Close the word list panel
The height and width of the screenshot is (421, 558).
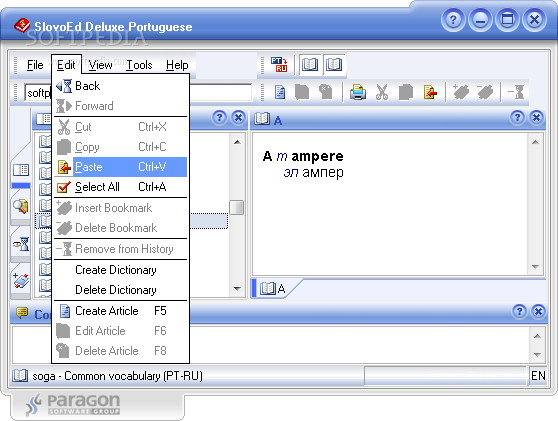click(238, 117)
